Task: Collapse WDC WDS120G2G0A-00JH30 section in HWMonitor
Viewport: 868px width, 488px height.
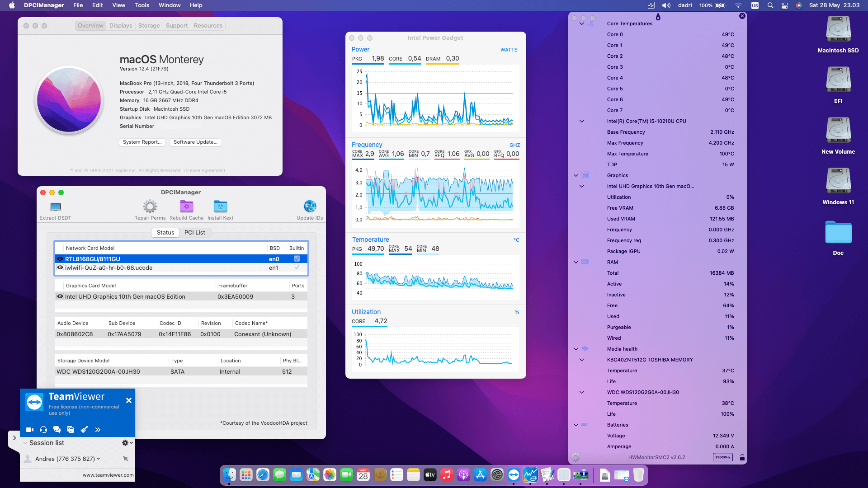Action: [x=582, y=392]
